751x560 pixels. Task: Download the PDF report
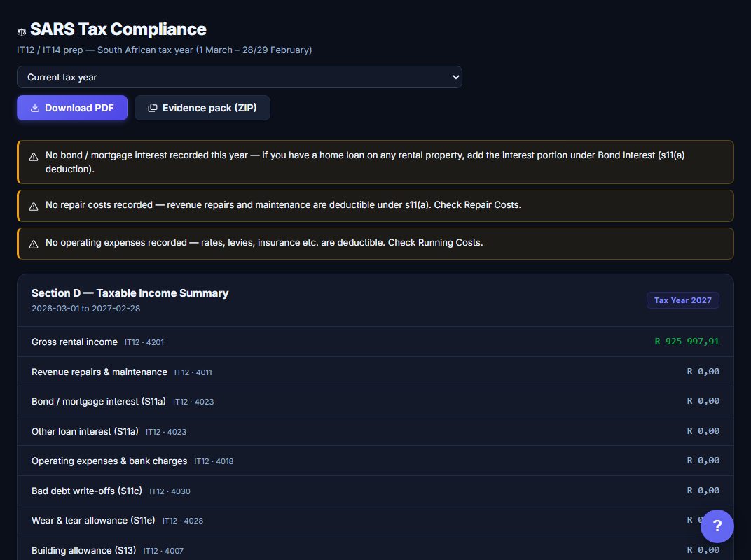(x=72, y=108)
